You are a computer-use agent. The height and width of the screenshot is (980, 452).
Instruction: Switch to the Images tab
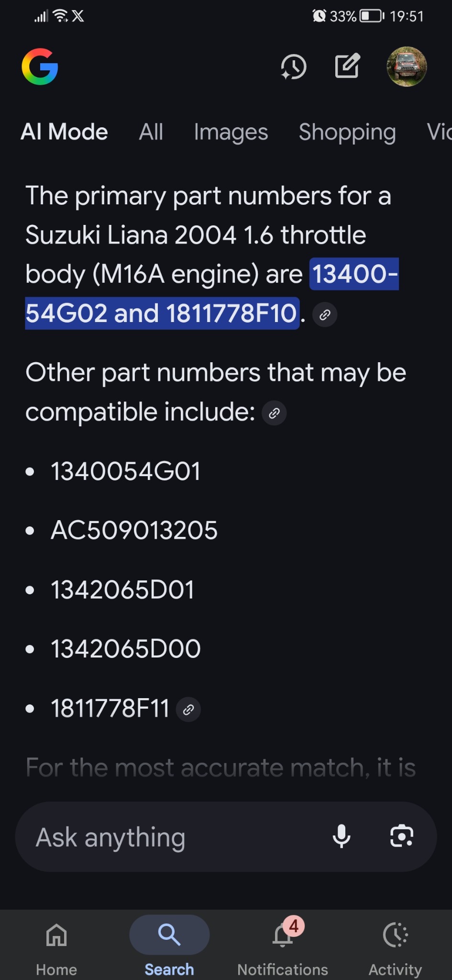(231, 132)
